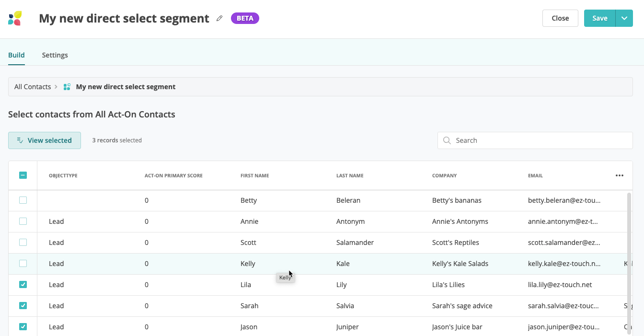Go to All Contacts breadcrumb
Viewport: 644px width, 336px height.
click(x=33, y=87)
